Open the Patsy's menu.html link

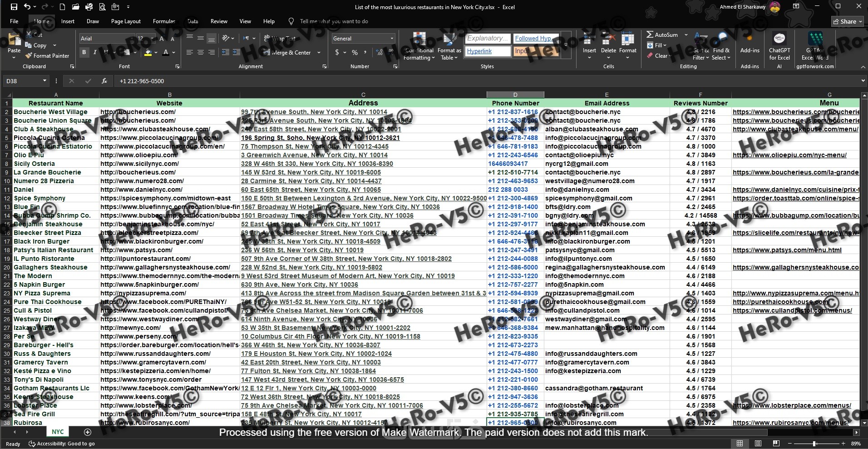tap(787, 250)
